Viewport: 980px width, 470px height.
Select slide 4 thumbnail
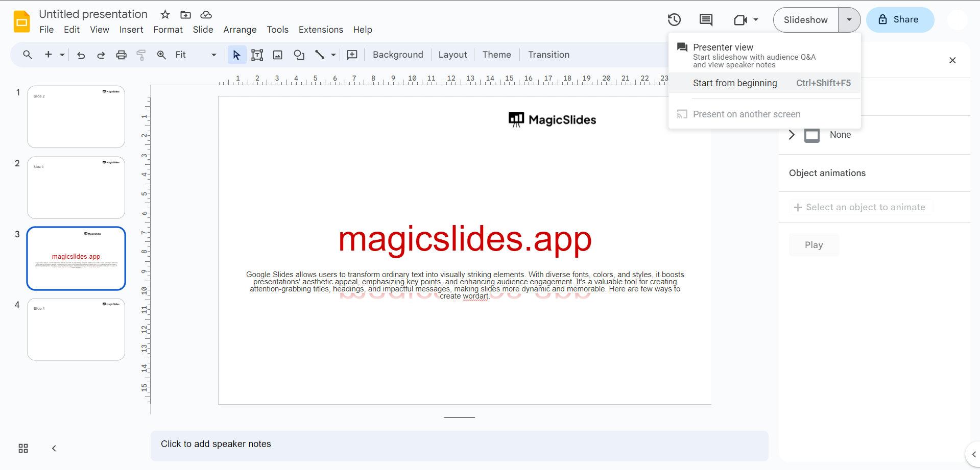(x=76, y=329)
